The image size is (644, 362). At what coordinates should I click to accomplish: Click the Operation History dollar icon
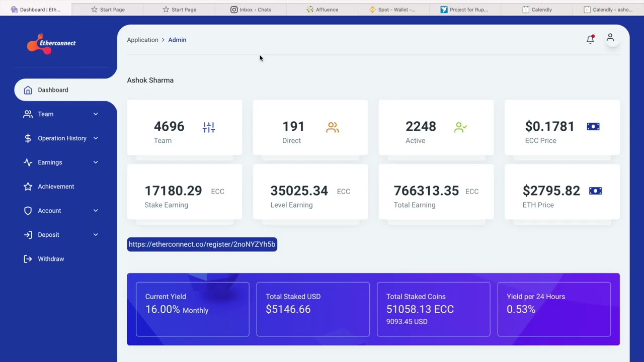click(x=28, y=138)
